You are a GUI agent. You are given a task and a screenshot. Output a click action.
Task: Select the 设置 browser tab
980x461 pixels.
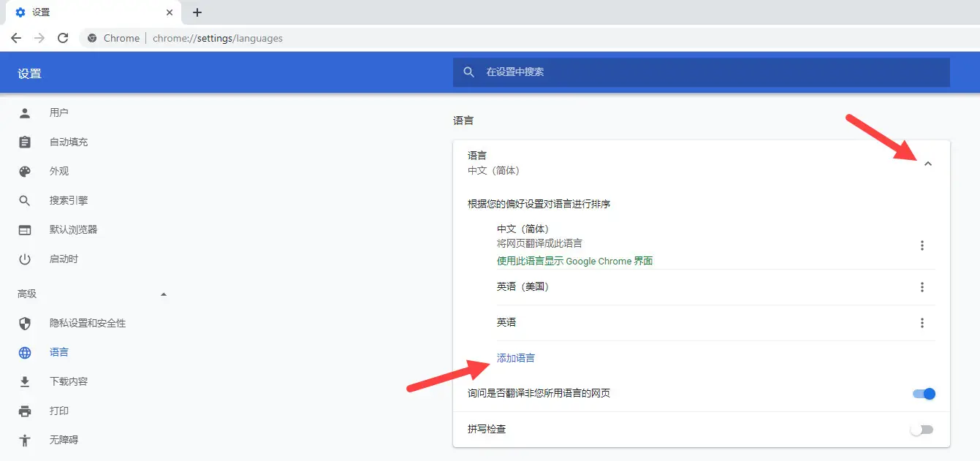(94, 12)
